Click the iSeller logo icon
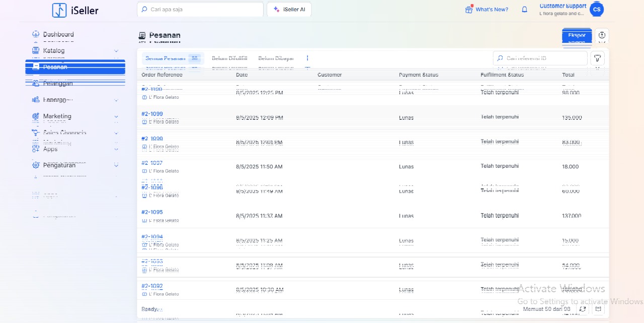The image size is (644, 323). pyautogui.click(x=59, y=10)
